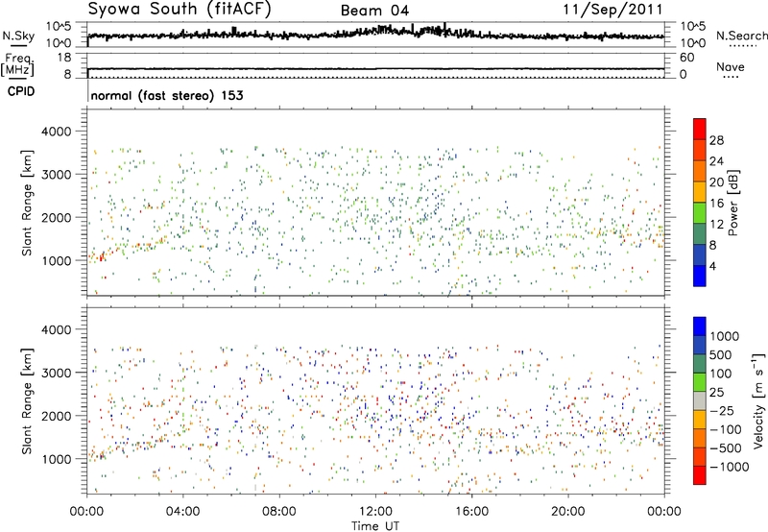The image size is (768, 532).
Task: Select the Beam 04 label
Action: 374,11
